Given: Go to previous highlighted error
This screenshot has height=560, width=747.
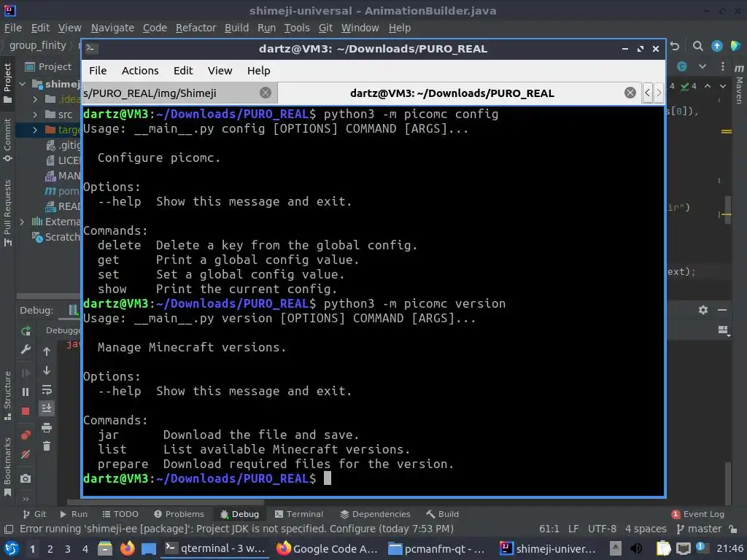Looking at the screenshot, I should click(708, 86).
